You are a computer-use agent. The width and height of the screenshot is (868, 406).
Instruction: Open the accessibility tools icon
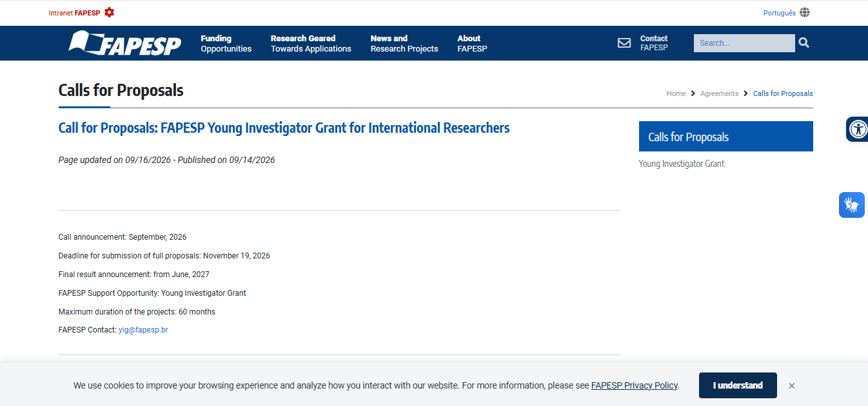coord(858,129)
